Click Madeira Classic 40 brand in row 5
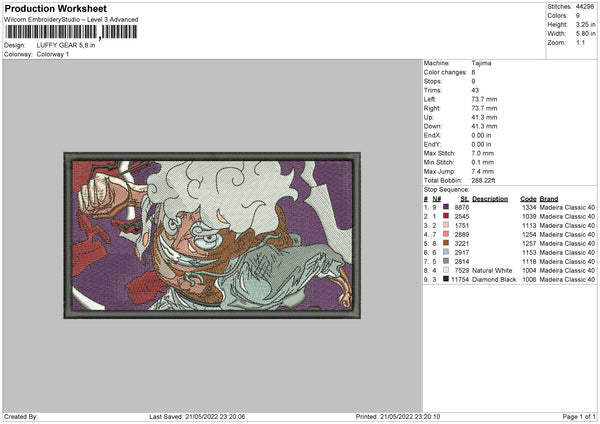The height and width of the screenshot is (424, 600). pos(567,243)
